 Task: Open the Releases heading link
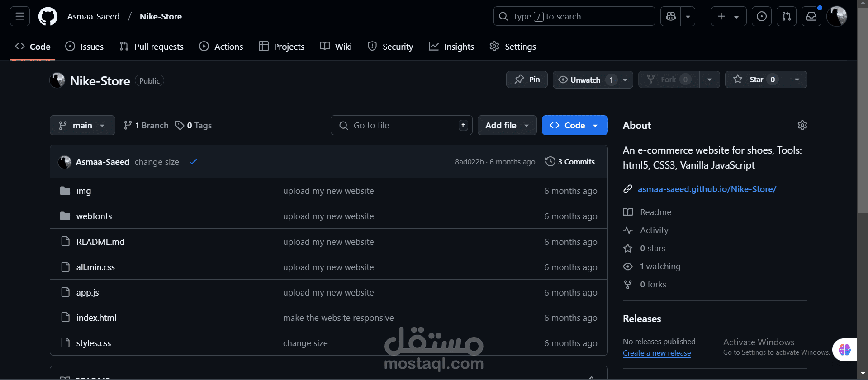tap(642, 319)
